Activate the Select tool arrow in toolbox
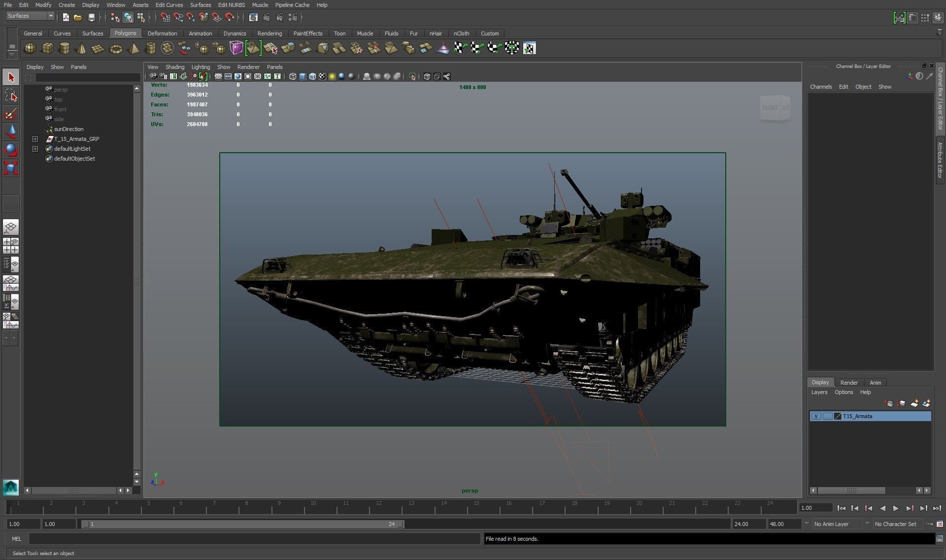The image size is (946, 560). click(11, 77)
